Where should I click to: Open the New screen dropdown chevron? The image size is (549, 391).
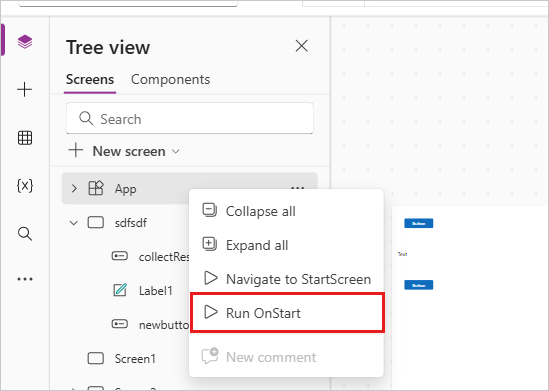176,152
